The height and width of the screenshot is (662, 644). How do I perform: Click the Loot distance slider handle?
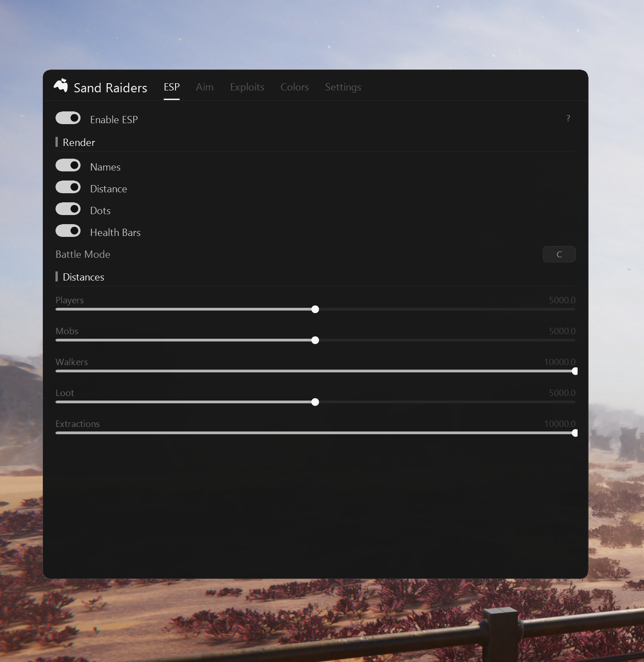tap(315, 402)
